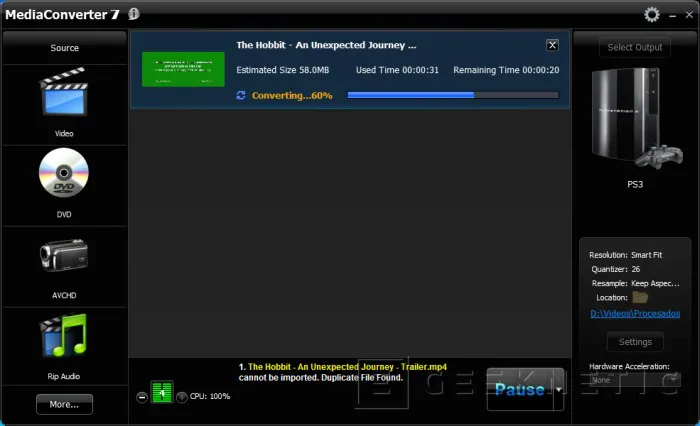Click the duplicate file error message for Trailer.mp4
Image resolution: width=700 pixels, height=426 pixels.
click(342, 372)
